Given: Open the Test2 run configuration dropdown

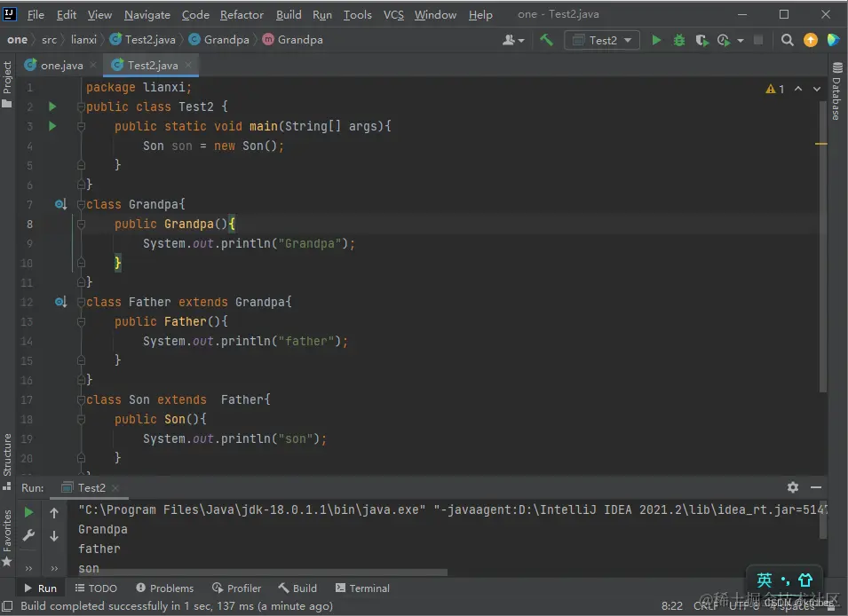Looking at the screenshot, I should pyautogui.click(x=602, y=40).
